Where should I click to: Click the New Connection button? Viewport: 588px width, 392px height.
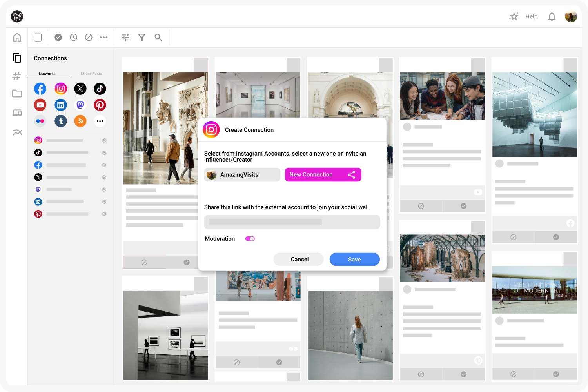tap(323, 175)
